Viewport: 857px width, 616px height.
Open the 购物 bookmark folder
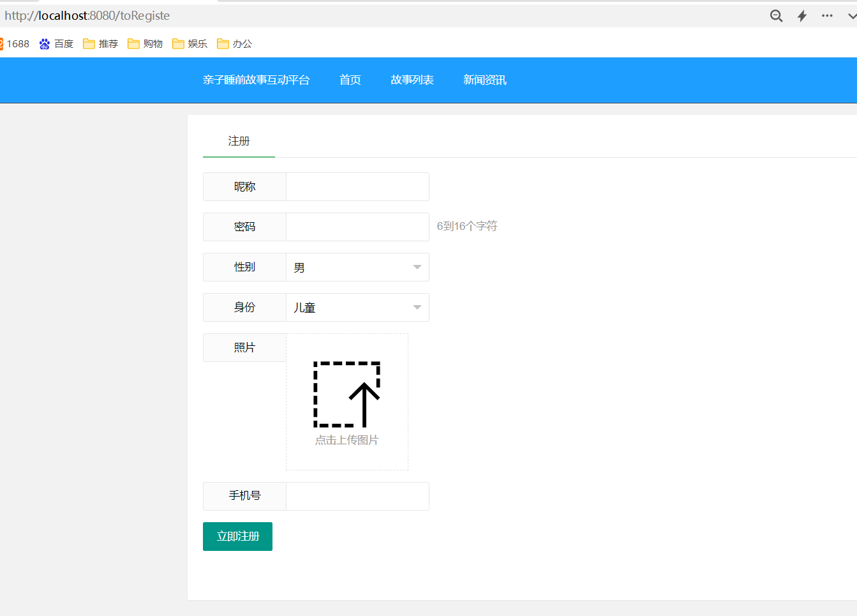[145, 44]
